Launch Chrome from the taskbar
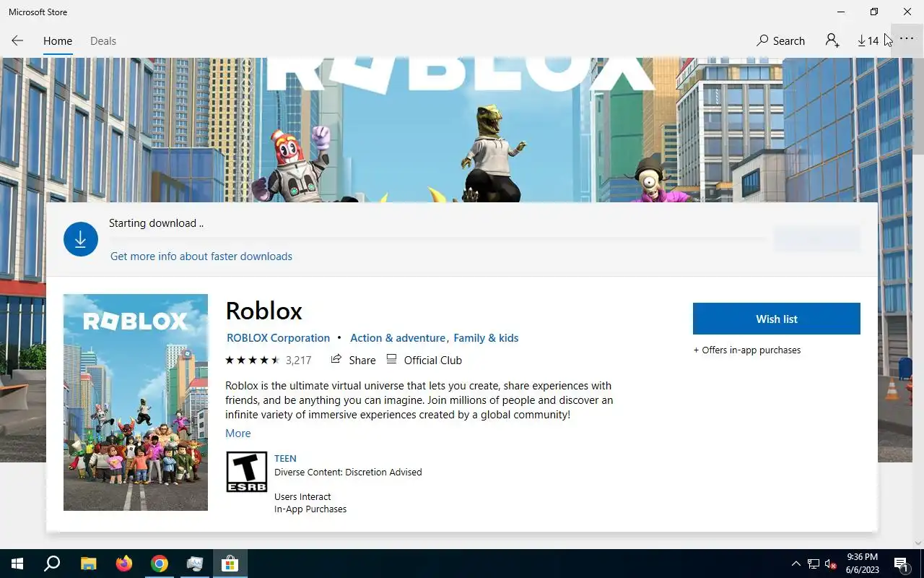The width and height of the screenshot is (924, 578). (x=160, y=564)
